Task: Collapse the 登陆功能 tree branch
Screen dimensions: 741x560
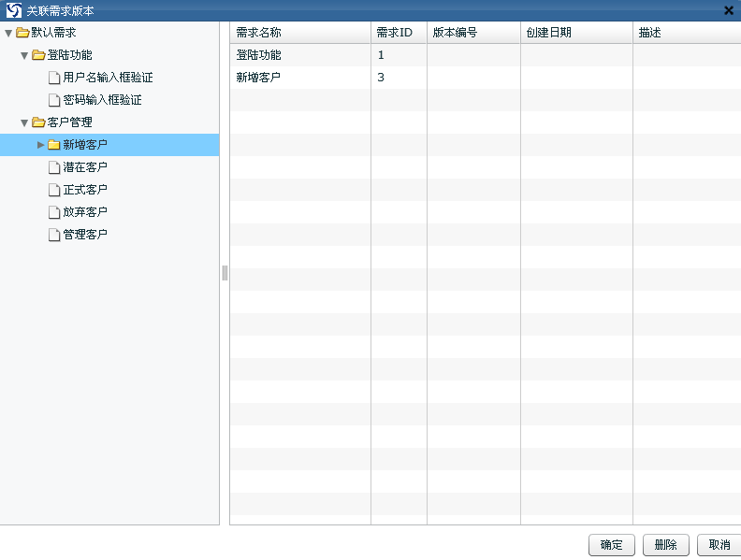Action: pos(25,55)
